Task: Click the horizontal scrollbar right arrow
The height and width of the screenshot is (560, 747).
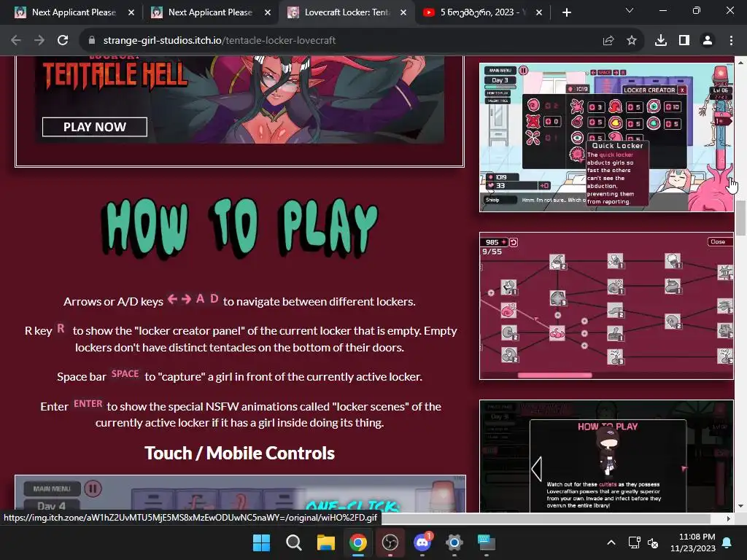Action: [x=729, y=518]
